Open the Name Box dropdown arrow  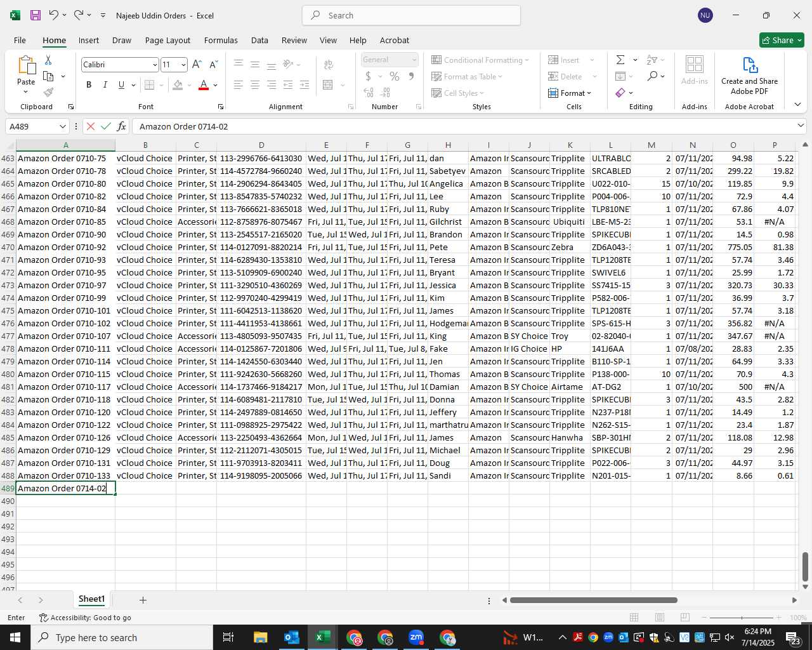(62, 126)
